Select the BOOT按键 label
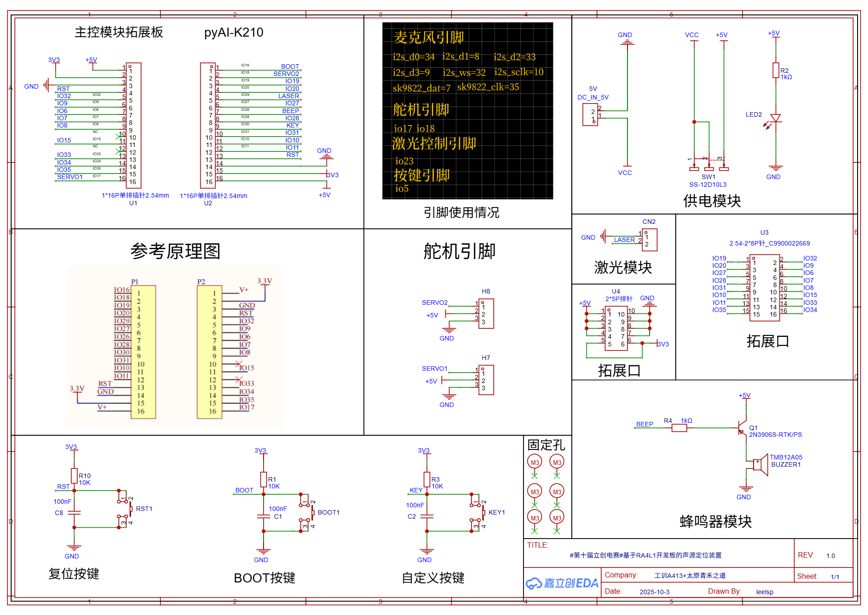 pyautogui.click(x=264, y=578)
